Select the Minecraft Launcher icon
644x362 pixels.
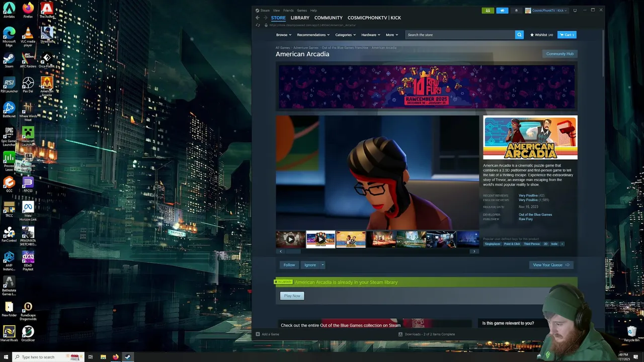28,136
